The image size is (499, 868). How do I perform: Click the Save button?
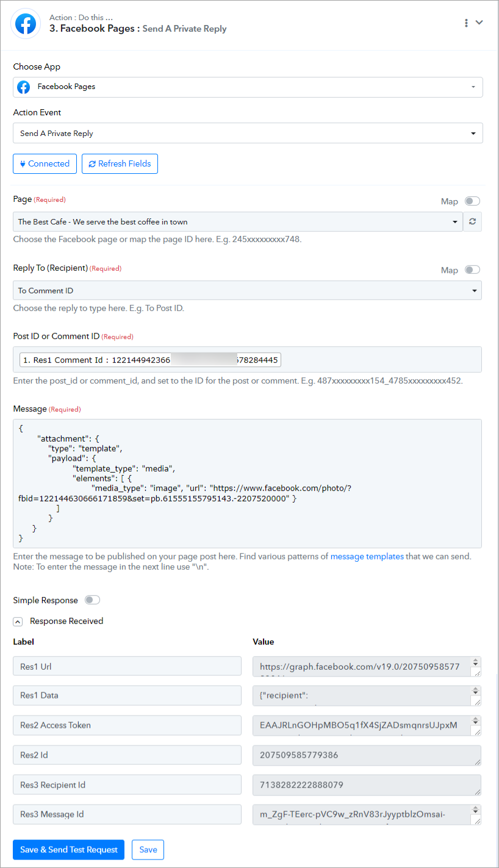pos(148,850)
